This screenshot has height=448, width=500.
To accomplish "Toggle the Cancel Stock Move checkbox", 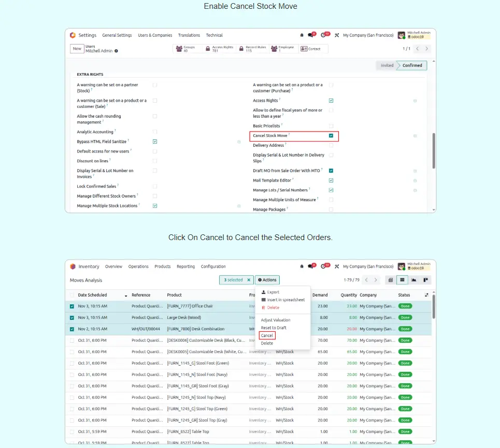I will coord(331,136).
